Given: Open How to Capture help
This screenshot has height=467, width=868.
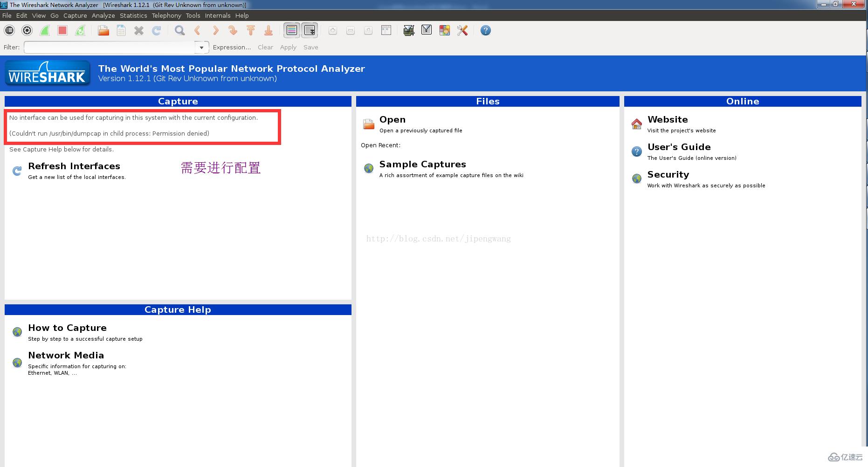Looking at the screenshot, I should point(67,328).
